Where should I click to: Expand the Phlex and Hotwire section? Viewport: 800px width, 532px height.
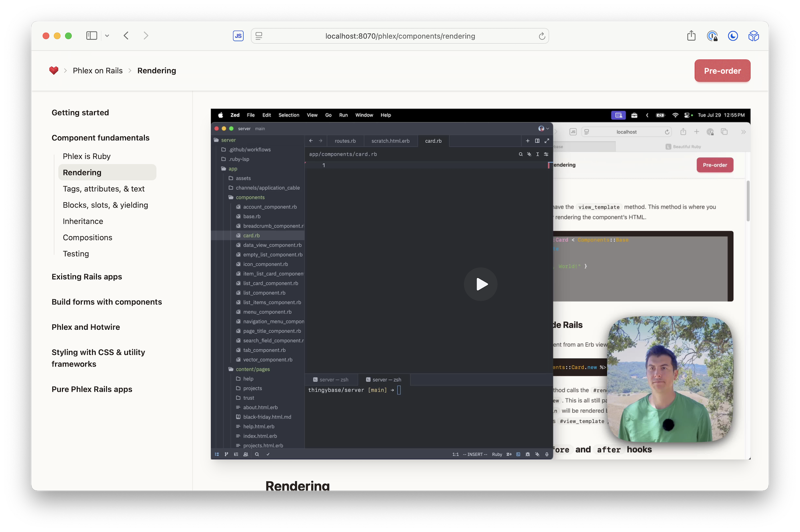click(86, 327)
